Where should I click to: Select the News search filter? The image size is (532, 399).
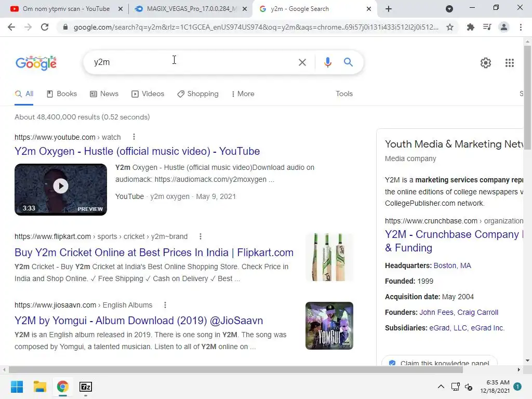(x=104, y=94)
